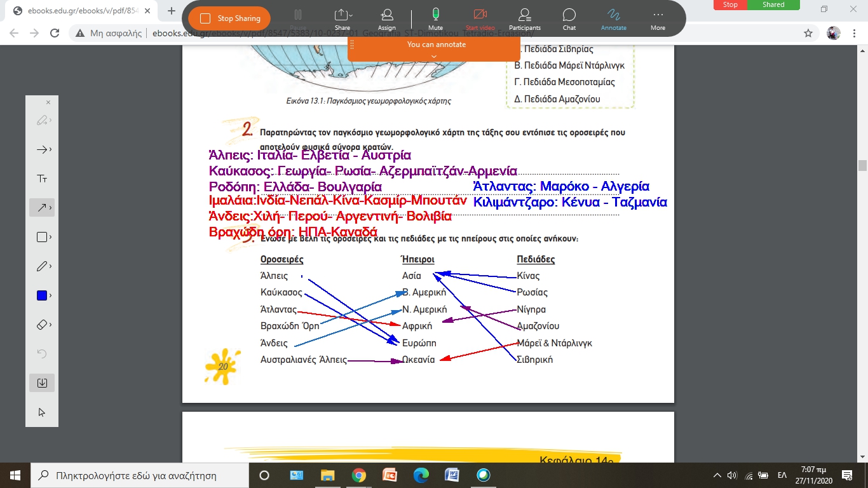Open Word from the taskbar
868x488 pixels.
coord(452,475)
